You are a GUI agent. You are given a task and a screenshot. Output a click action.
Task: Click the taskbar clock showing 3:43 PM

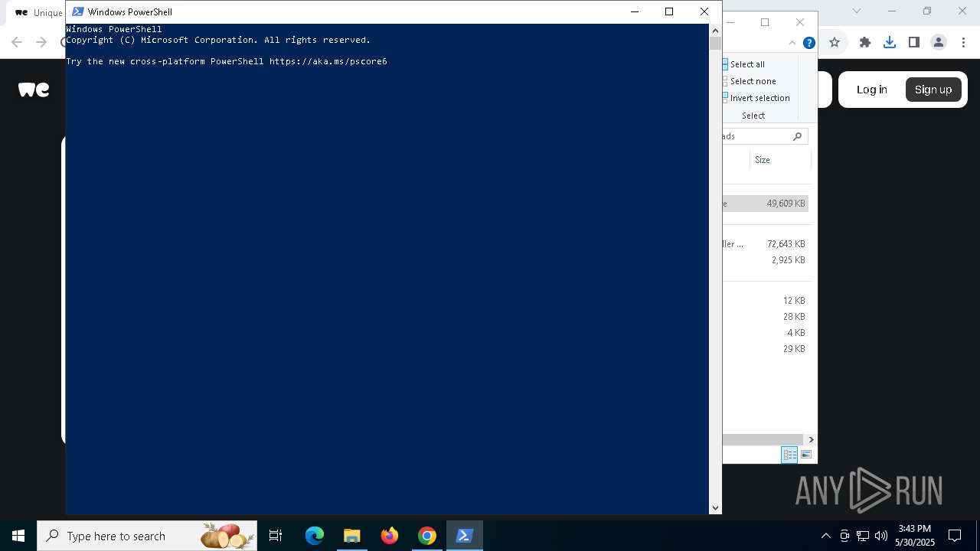915,536
